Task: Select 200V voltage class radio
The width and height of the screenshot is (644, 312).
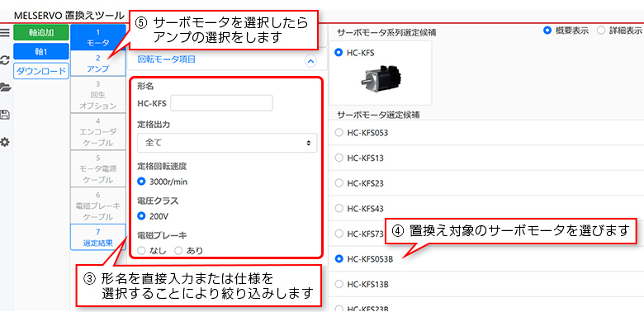Action: 141,215
